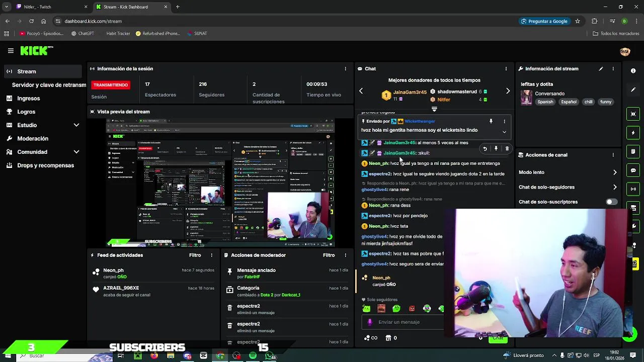Click the funny tag
The width and height of the screenshot is (644, 362).
[606, 102]
